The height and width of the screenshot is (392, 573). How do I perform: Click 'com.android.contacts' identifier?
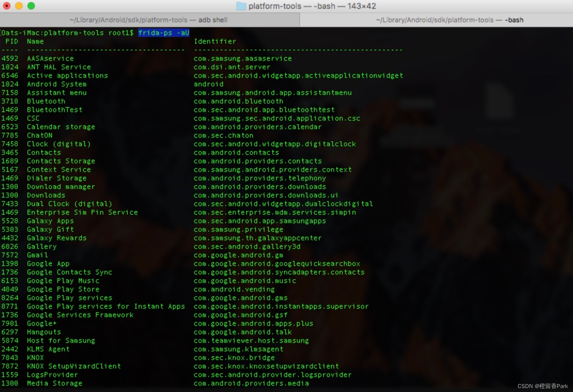236,152
